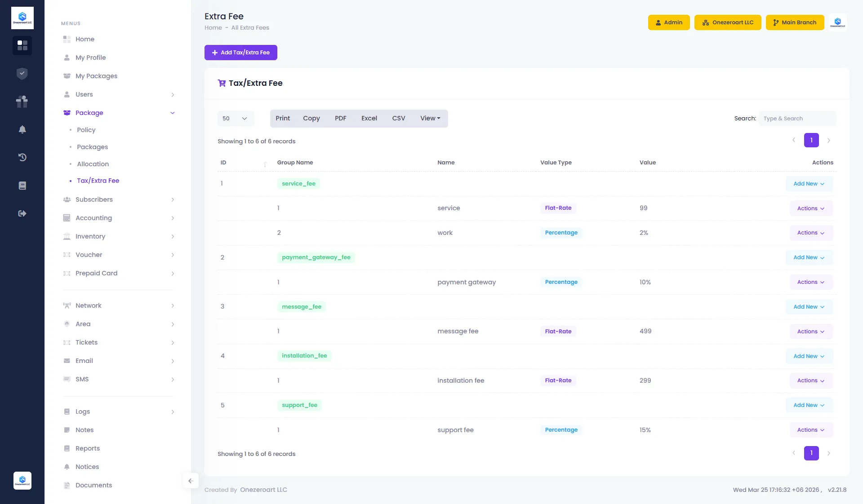
Task: Open Add New dropdown for service_fee
Action: click(809, 184)
